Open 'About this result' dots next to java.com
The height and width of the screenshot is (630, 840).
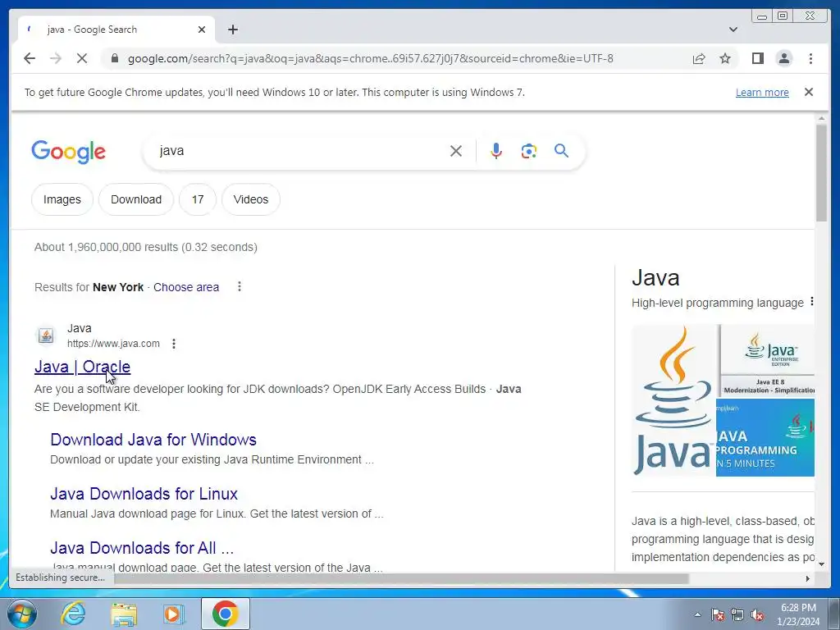click(174, 344)
